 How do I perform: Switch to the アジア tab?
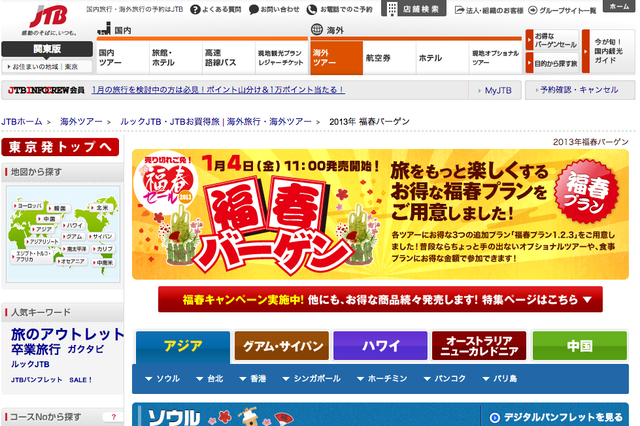tap(183, 346)
